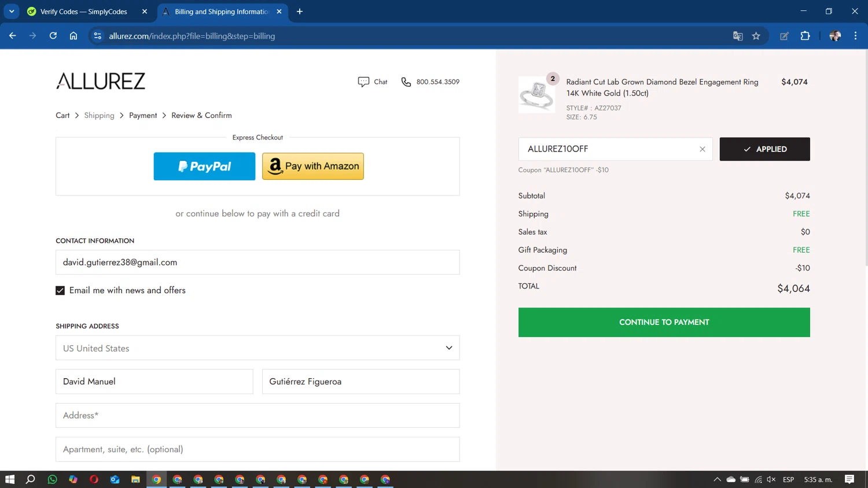Click Continue to Payment button

click(664, 322)
